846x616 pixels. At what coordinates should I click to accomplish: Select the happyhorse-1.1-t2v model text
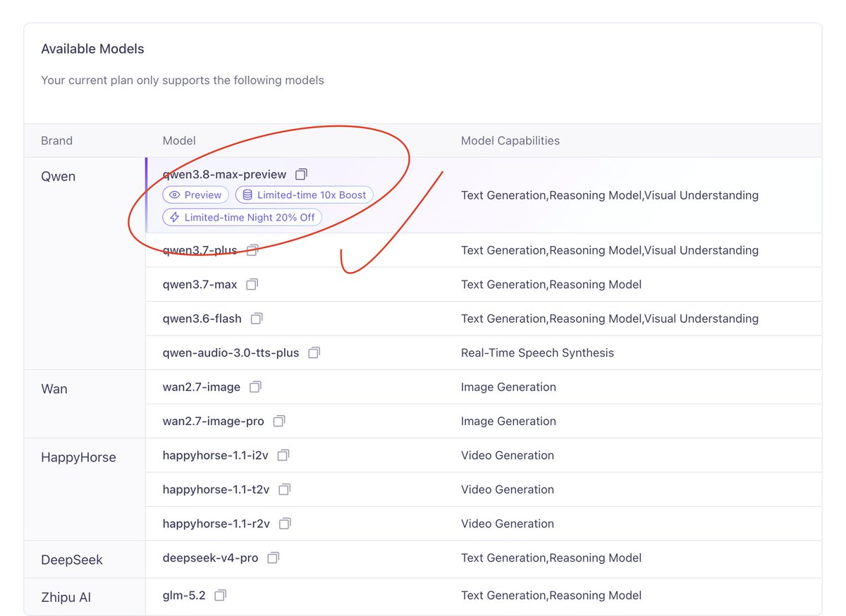coord(216,489)
